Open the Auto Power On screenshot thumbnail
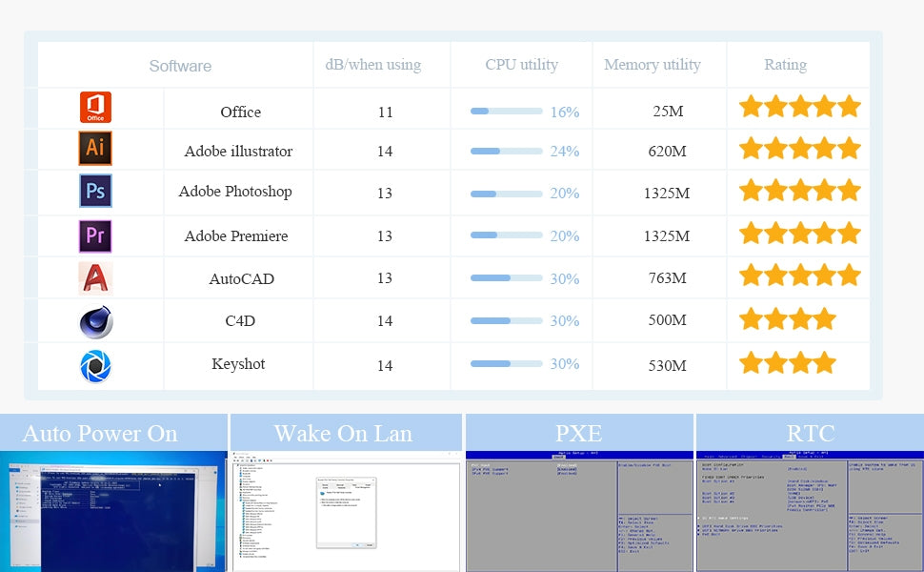The image size is (924, 572). click(x=113, y=512)
